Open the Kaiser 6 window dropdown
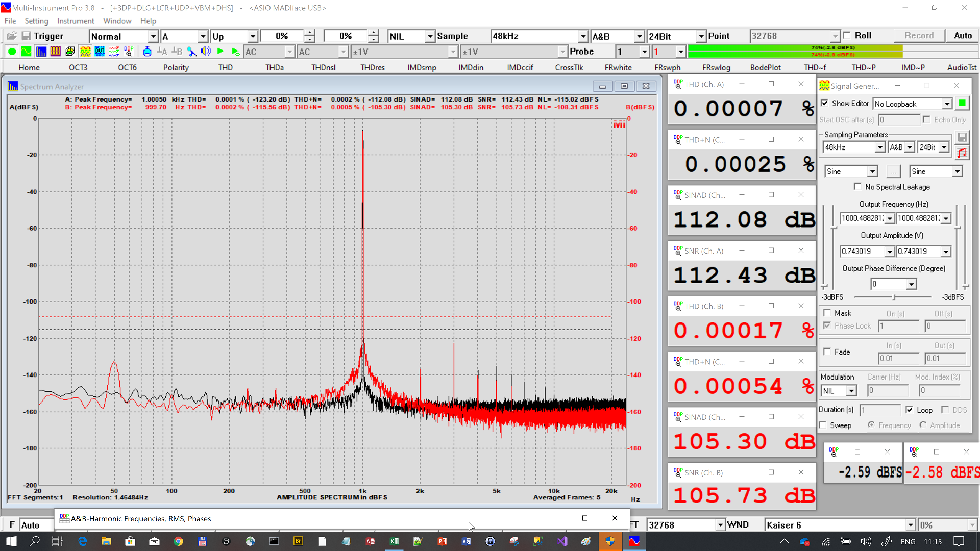 (910, 525)
